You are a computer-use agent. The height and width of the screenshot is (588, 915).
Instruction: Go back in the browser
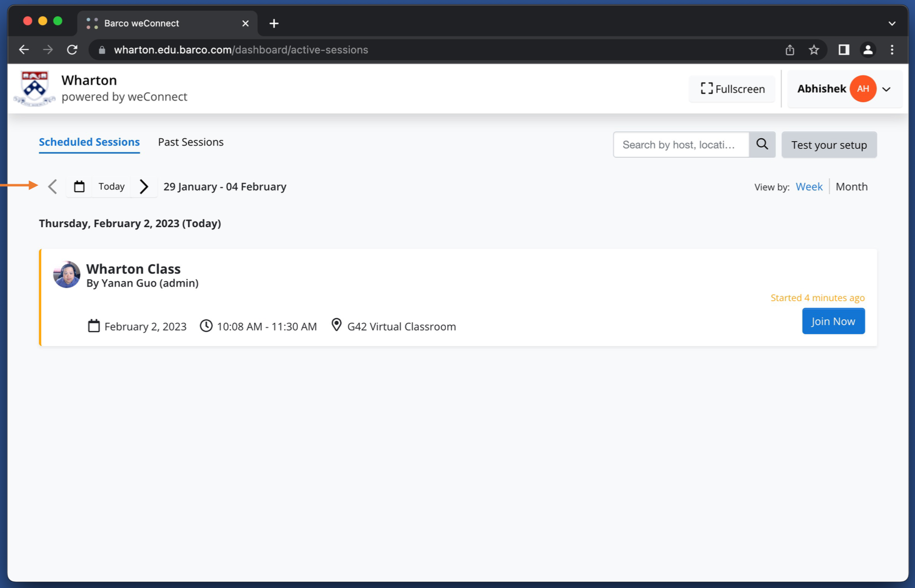24,50
